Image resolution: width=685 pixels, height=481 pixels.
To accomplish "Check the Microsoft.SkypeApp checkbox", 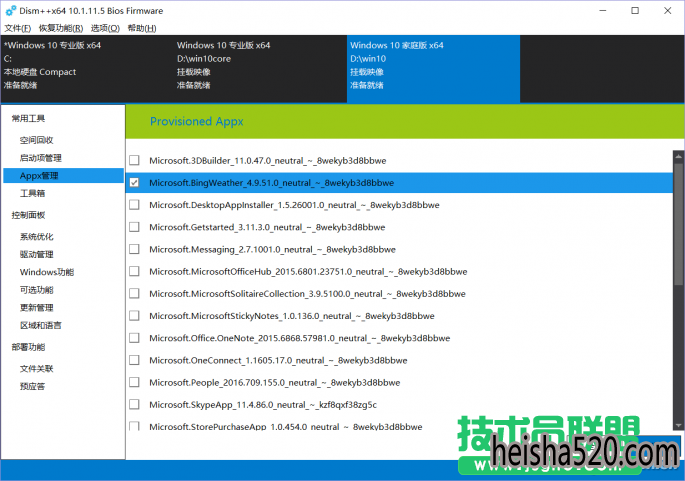I will coord(135,405).
